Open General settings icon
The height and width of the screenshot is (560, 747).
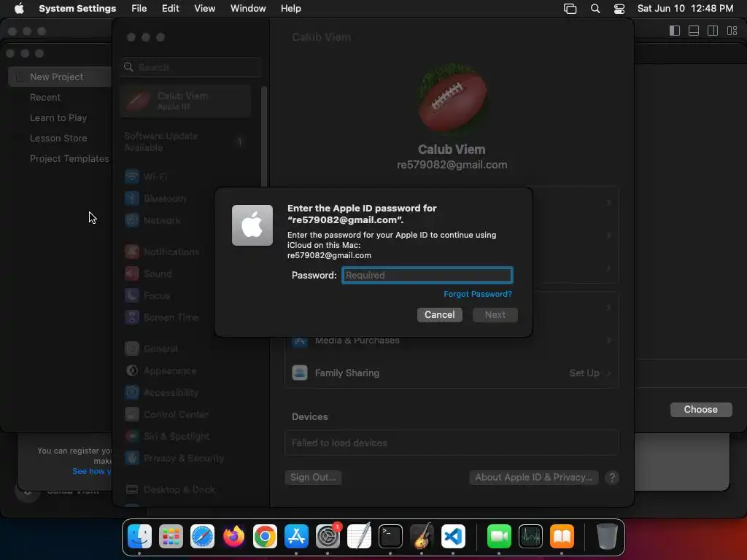(132, 349)
